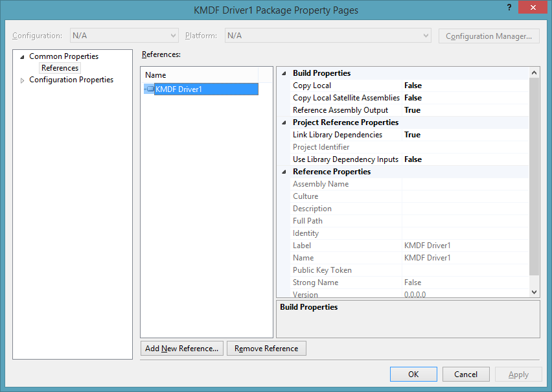The image size is (552, 392).
Task: Open the Configuration Manager dialog
Action: tap(489, 35)
